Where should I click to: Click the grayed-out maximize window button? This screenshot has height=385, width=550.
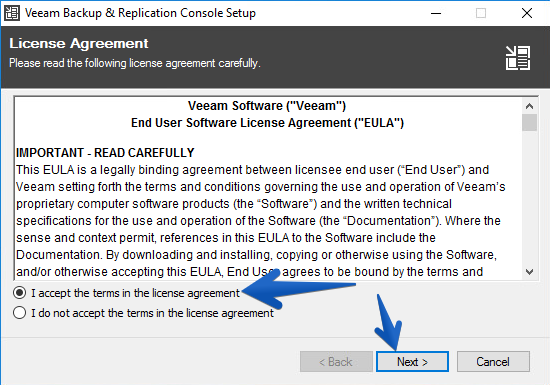click(481, 13)
